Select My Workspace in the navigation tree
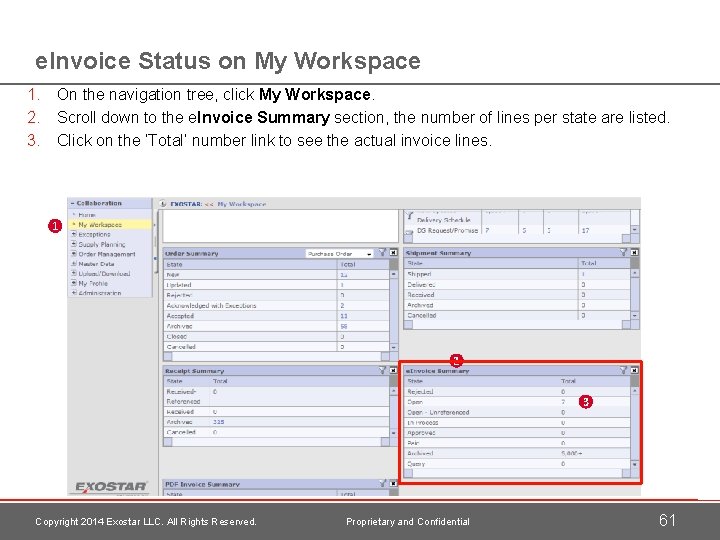 [x=100, y=225]
